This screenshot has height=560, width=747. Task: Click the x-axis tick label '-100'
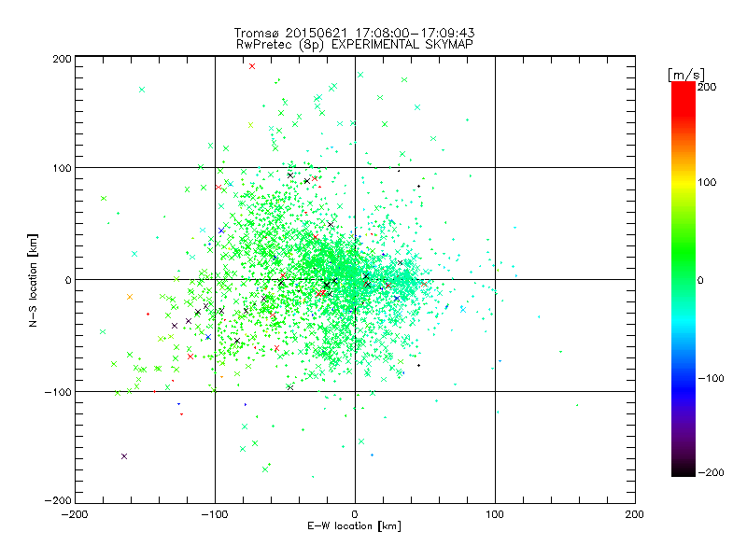coord(215,514)
